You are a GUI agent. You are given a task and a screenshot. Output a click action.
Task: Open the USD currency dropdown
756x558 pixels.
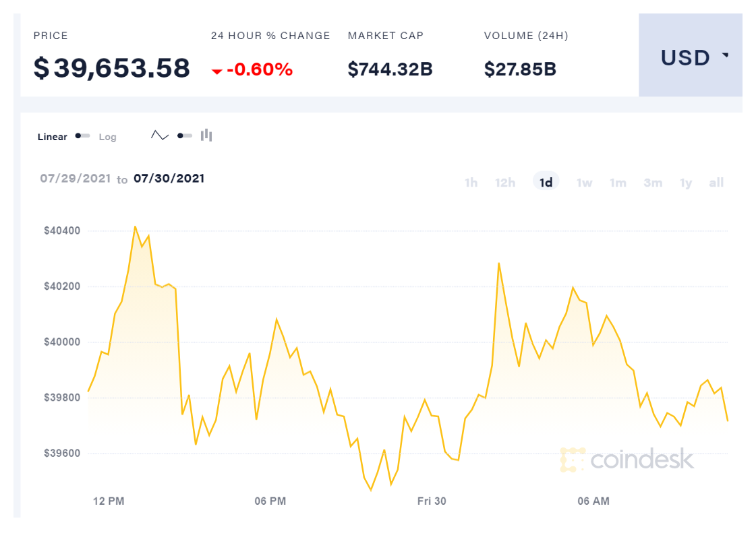690,58
